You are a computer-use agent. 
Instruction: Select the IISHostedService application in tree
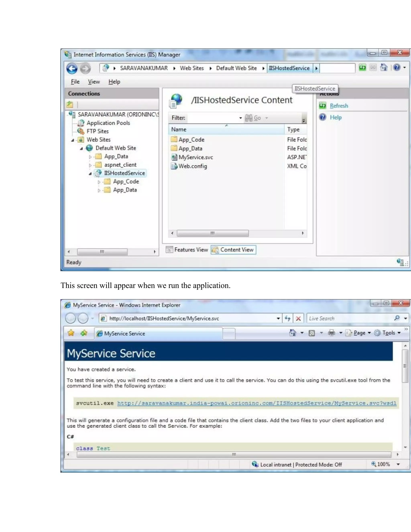124,173
